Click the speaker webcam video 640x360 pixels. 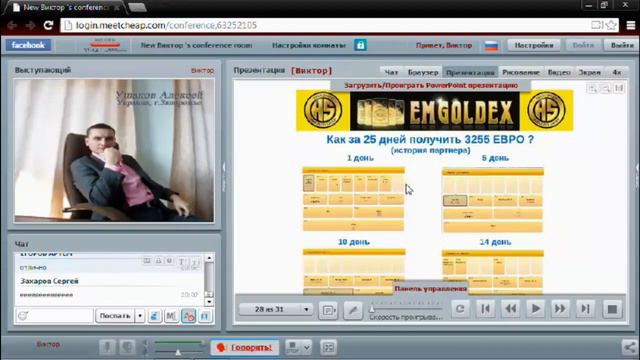tap(114, 151)
